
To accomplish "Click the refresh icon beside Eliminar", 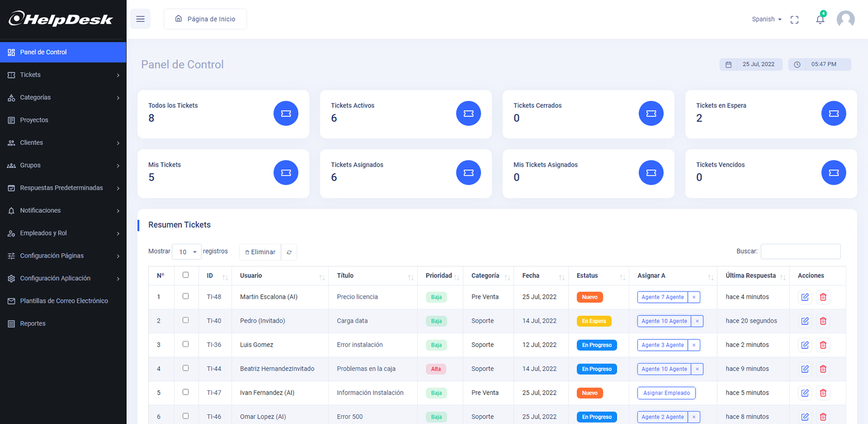I will (289, 252).
